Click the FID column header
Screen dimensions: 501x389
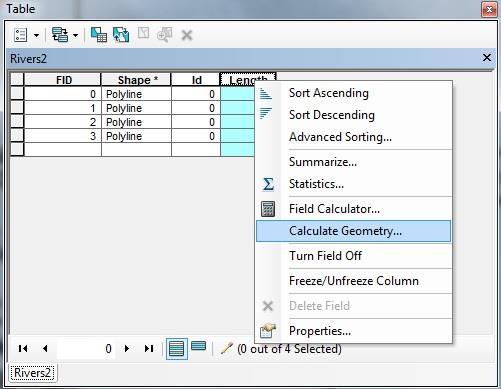coord(63,80)
